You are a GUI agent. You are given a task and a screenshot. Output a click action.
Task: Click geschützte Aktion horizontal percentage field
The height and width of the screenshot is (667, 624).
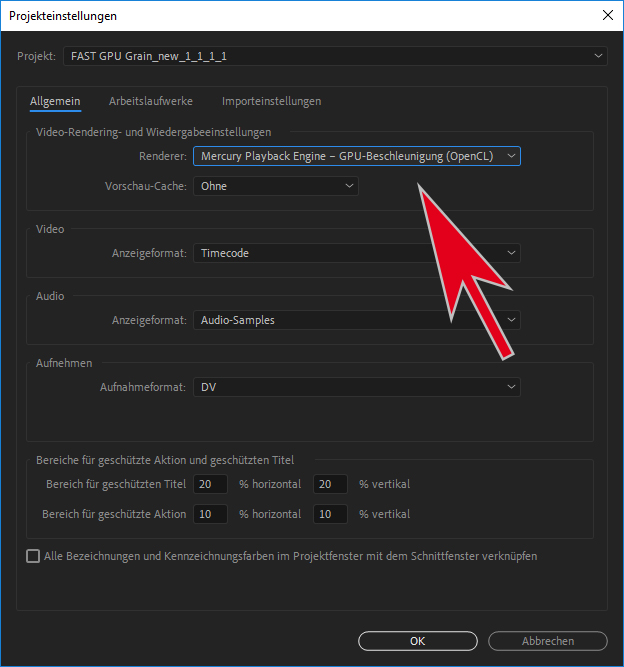point(210,514)
